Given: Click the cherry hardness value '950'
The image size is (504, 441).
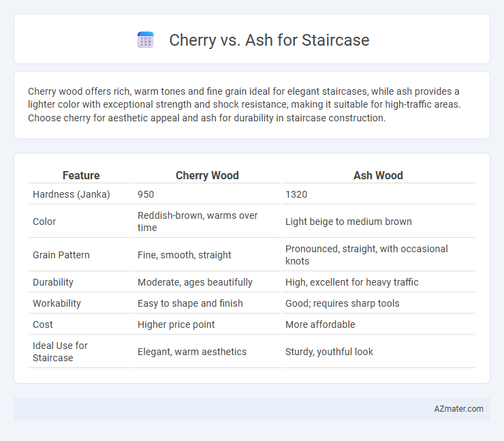Looking at the screenshot, I should (x=146, y=194).
